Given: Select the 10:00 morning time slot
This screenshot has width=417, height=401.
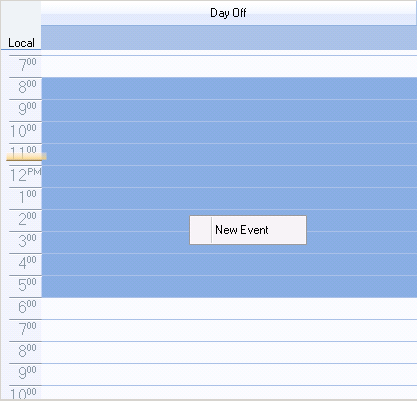Looking at the screenshot, I should (229, 132).
